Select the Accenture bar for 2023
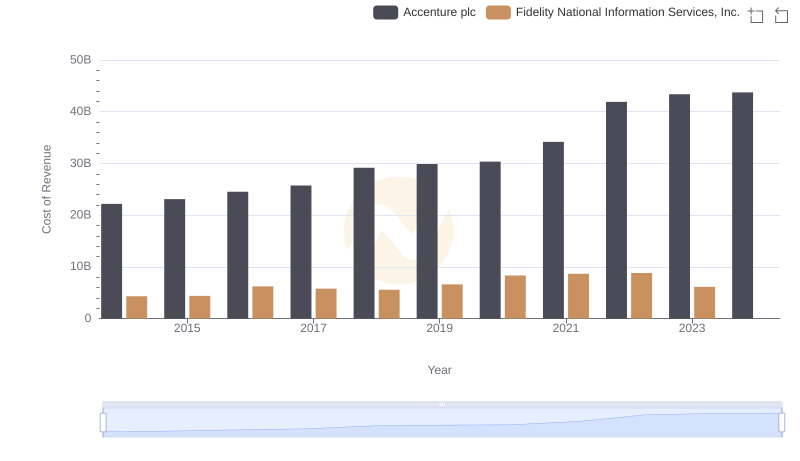Viewport: 800px width, 461px height. click(680, 206)
